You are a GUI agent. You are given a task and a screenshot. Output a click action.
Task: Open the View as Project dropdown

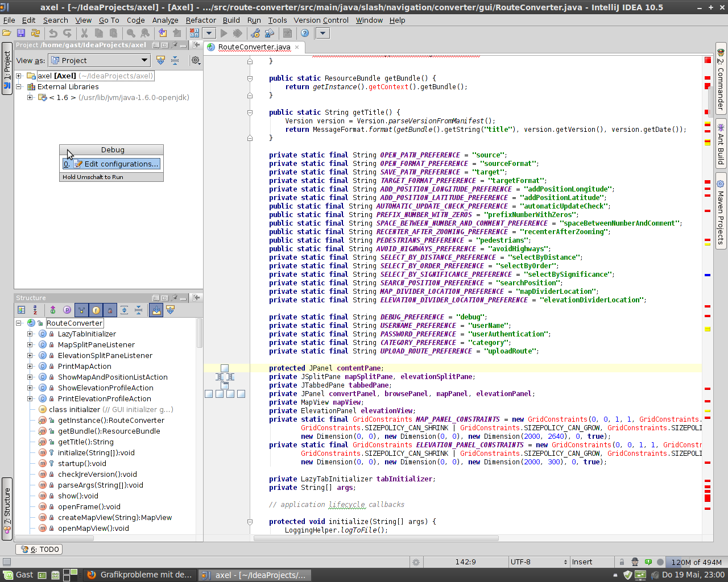click(x=99, y=60)
